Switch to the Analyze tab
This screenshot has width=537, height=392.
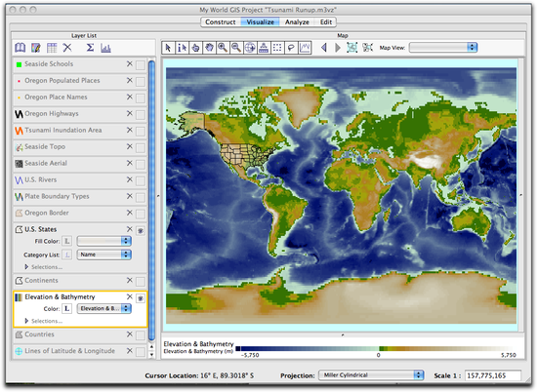pos(297,21)
